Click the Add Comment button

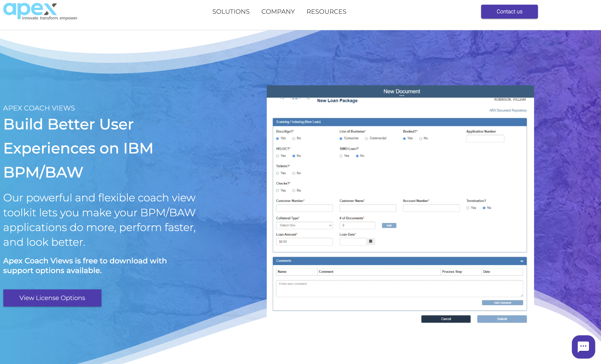tap(502, 303)
